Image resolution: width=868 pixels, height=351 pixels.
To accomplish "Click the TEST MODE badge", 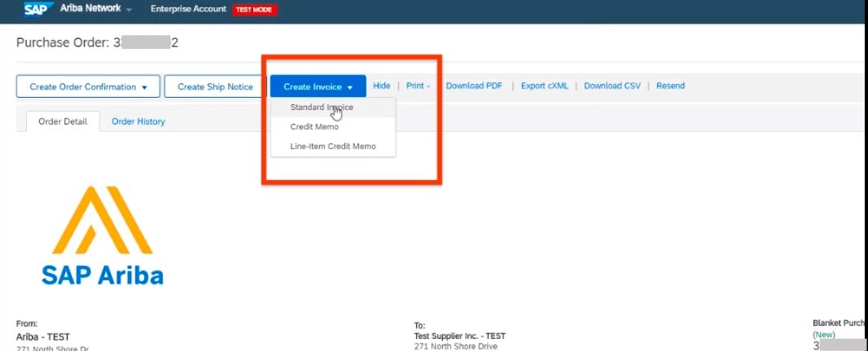I will pyautogui.click(x=255, y=10).
